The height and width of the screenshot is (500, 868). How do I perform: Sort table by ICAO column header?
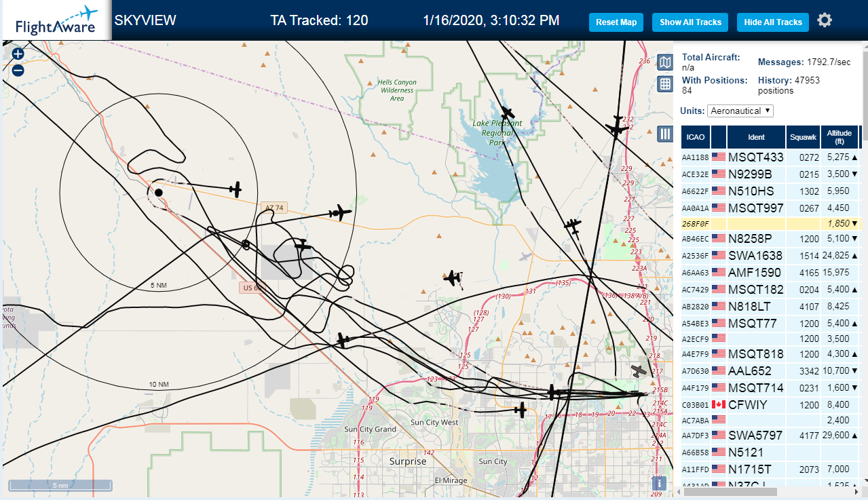pos(696,137)
